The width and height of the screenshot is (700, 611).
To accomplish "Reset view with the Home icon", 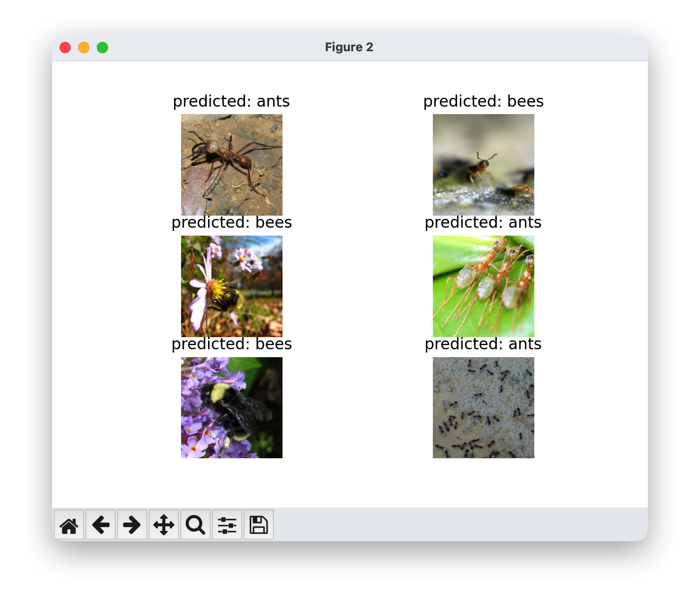I will point(69,525).
